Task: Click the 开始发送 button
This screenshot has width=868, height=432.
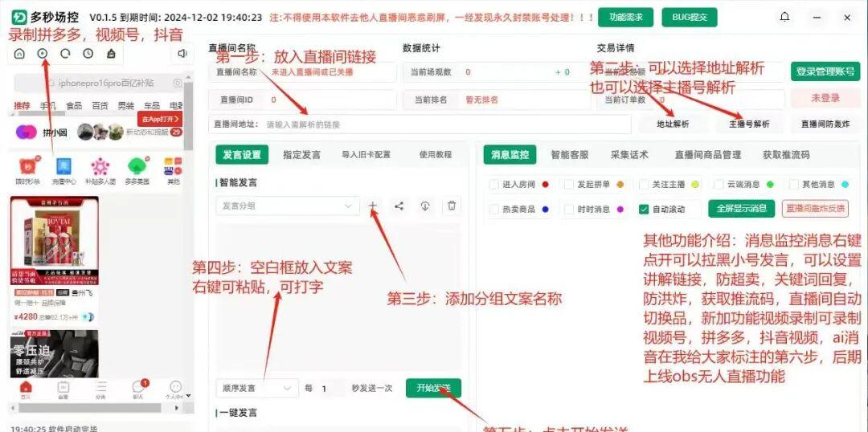Action: (x=433, y=388)
